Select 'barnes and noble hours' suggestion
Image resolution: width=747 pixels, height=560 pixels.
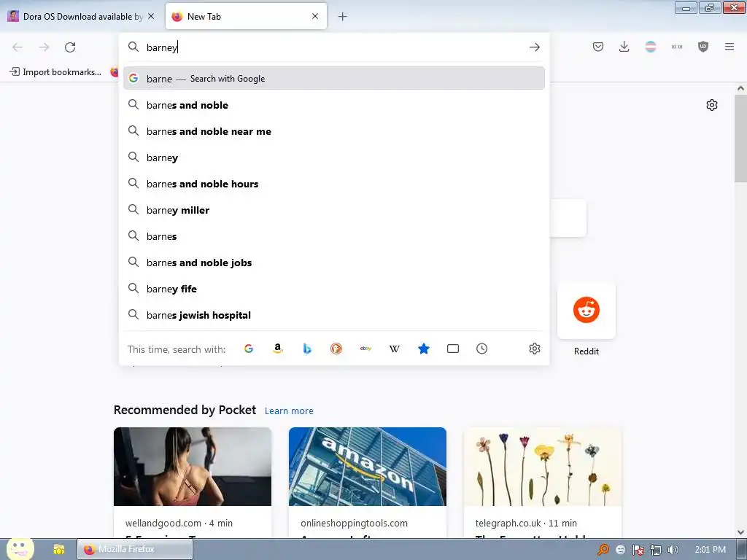coord(334,183)
